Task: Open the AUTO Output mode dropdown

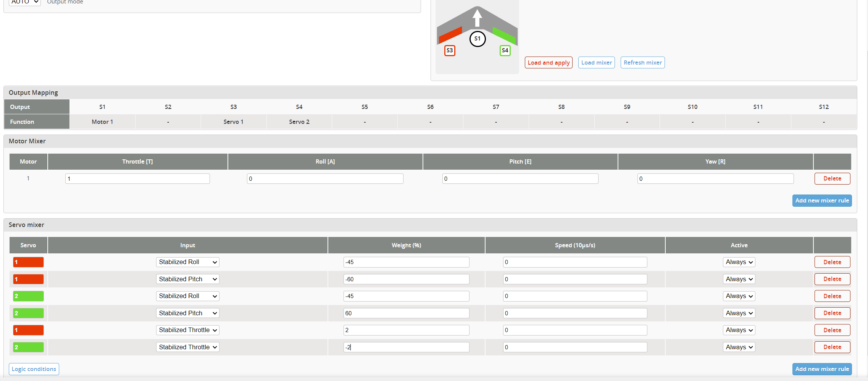Action: (x=24, y=2)
